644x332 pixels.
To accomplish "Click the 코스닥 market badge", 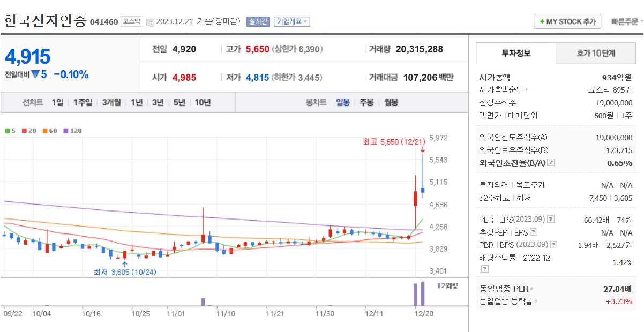I will click(131, 22).
